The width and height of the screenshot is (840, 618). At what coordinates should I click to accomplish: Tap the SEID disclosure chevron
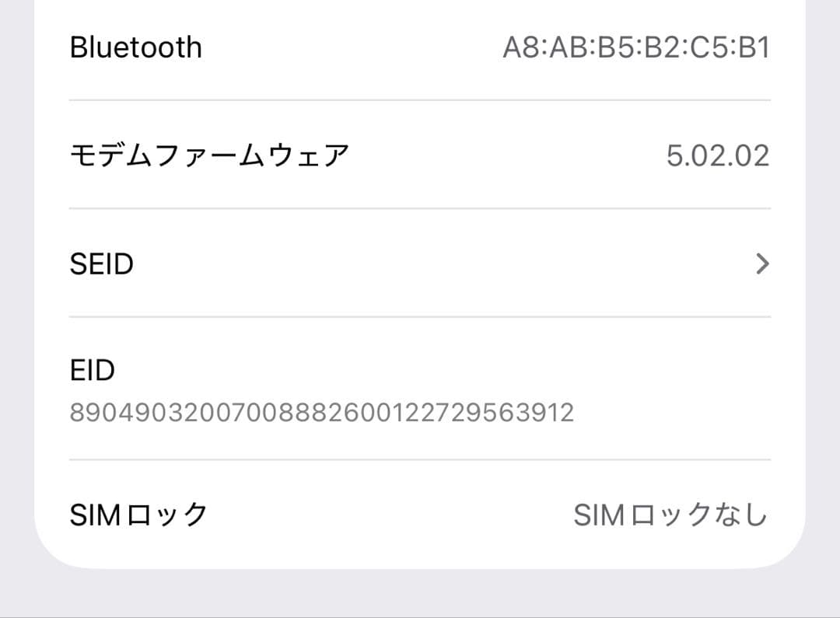tap(761, 264)
